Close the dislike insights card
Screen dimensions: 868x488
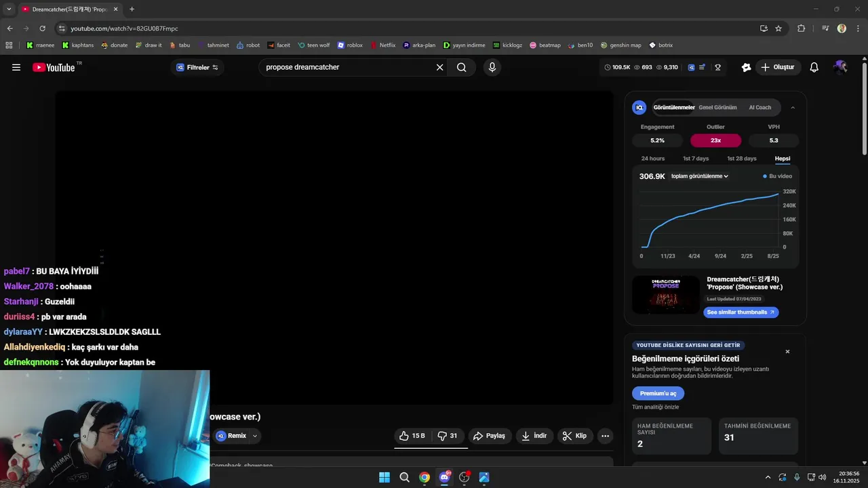click(x=787, y=352)
